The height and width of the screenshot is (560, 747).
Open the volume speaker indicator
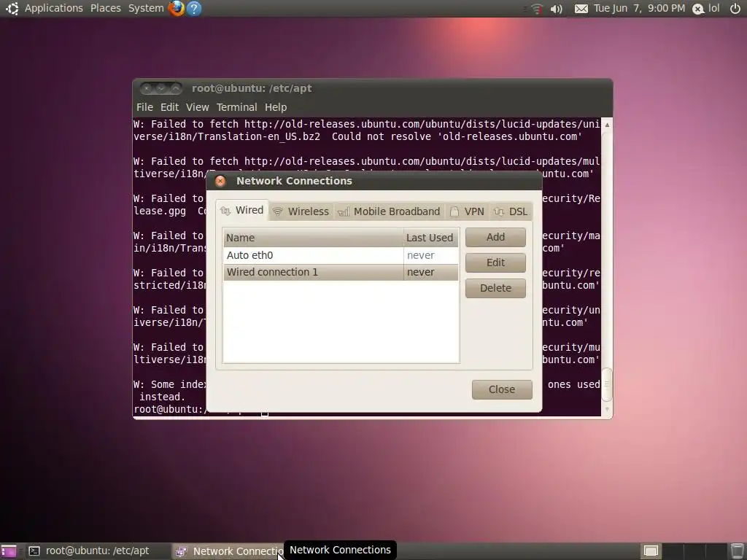click(556, 9)
